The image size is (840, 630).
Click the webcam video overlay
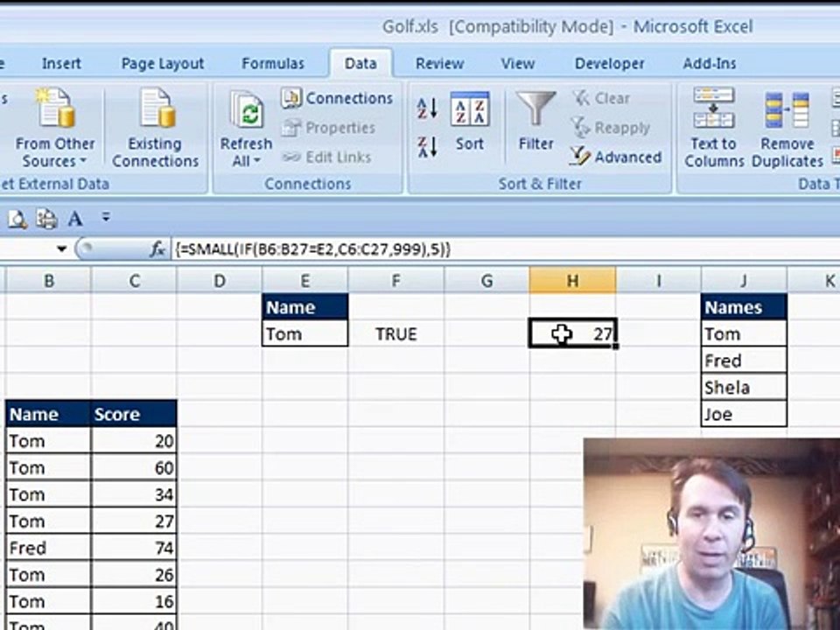coord(711,534)
